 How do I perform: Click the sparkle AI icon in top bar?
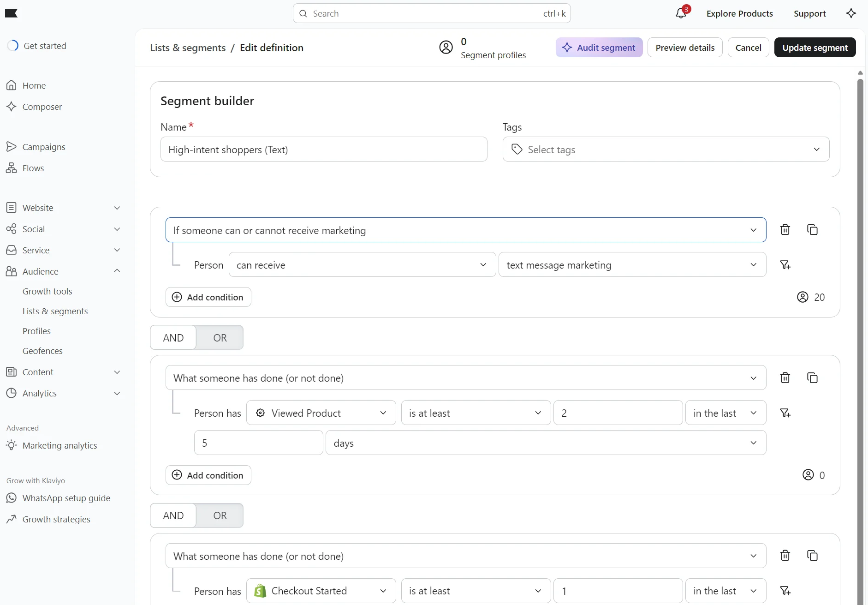click(851, 13)
